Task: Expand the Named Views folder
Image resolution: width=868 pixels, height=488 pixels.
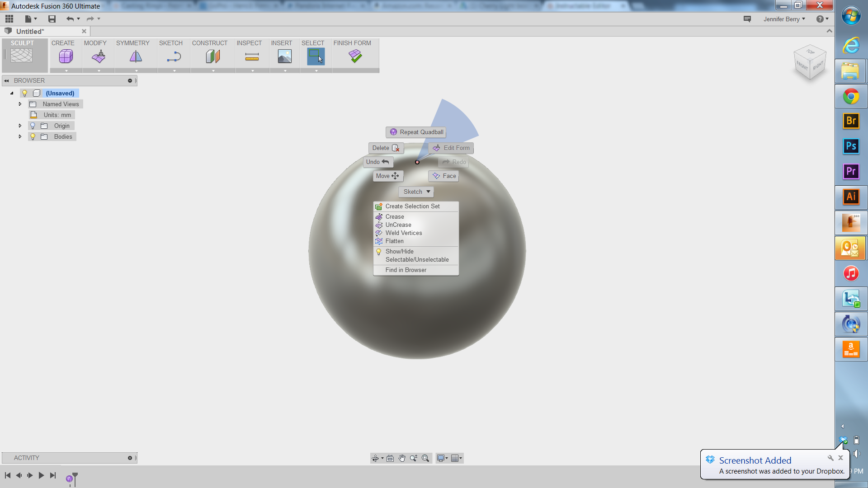Action: [20, 104]
